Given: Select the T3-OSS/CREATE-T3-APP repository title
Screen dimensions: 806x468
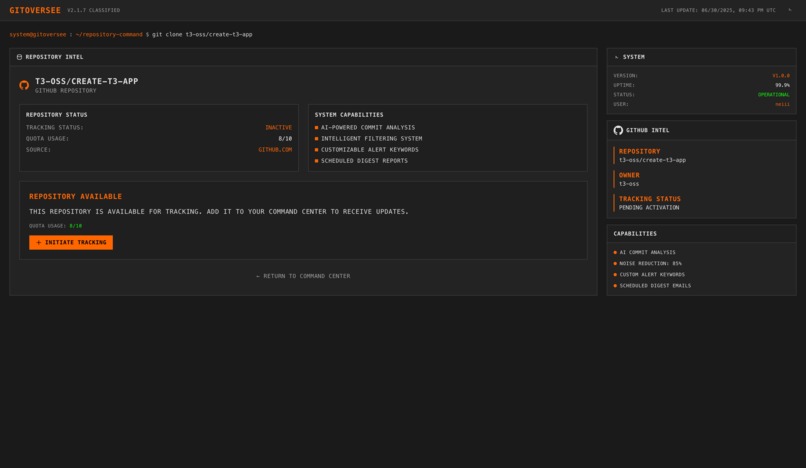Looking at the screenshot, I should (86, 81).
